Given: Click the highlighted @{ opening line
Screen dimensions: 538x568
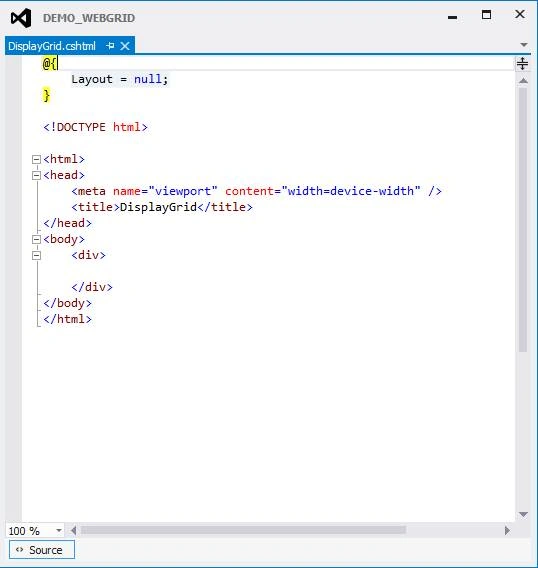Looking at the screenshot, I should click(50, 63).
